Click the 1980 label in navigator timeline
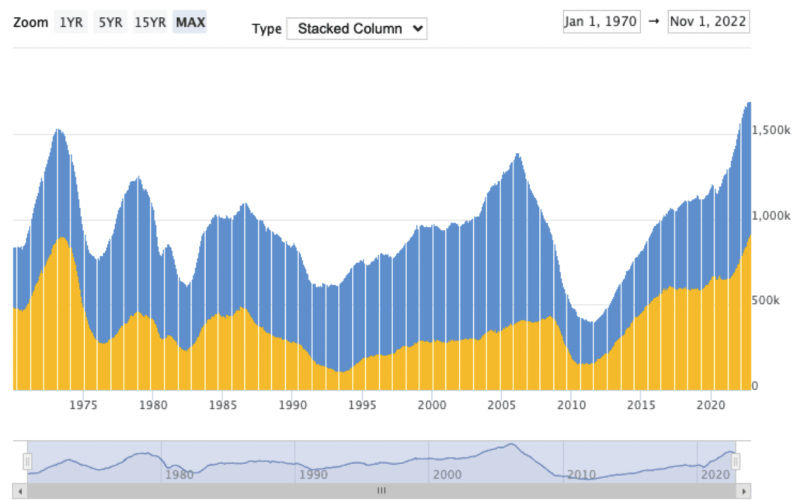800x500 pixels. tap(178, 475)
